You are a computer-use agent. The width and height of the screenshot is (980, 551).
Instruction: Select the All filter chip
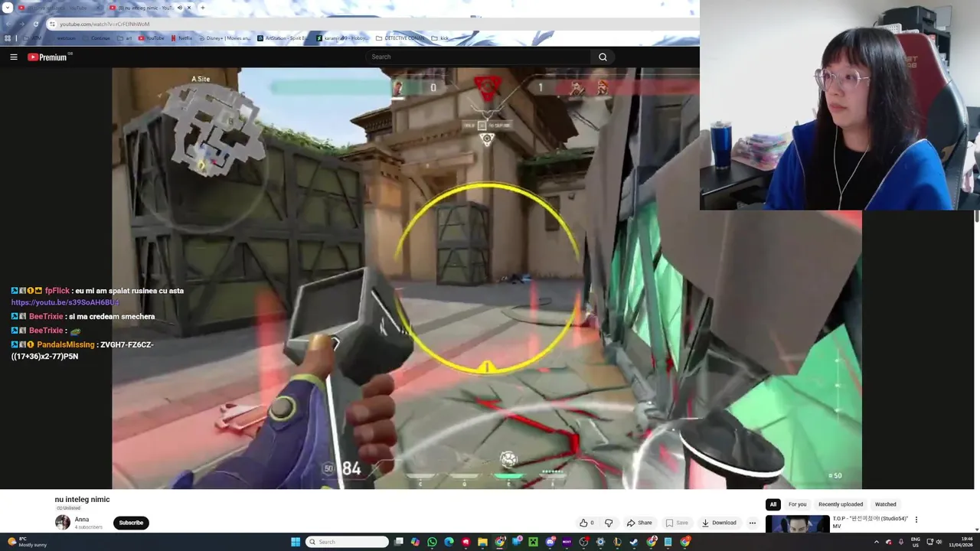click(773, 504)
